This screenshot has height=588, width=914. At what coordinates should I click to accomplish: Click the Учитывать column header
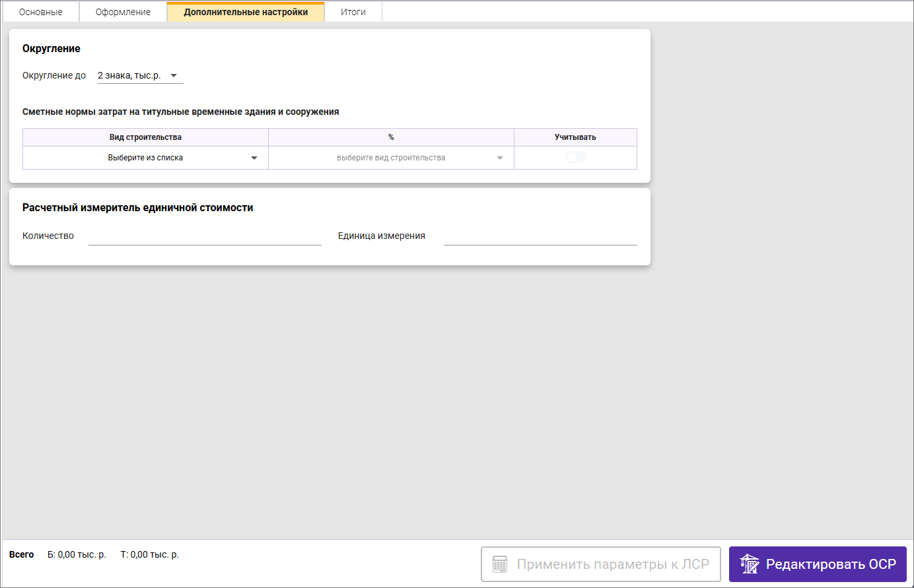(x=575, y=137)
